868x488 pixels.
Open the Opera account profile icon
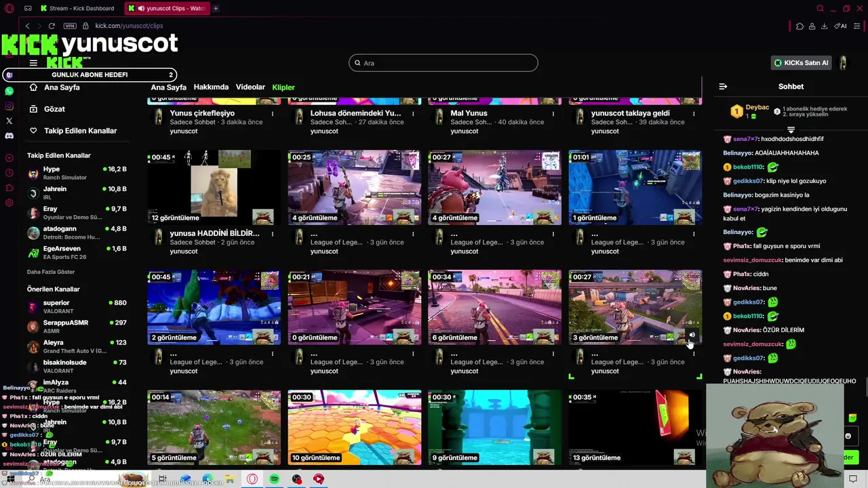(812, 26)
